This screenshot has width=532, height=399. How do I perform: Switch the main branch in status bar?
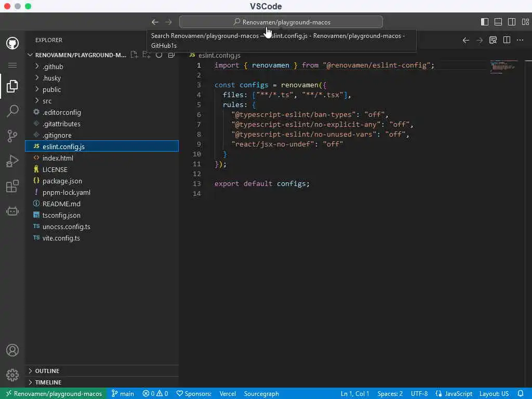click(x=123, y=394)
